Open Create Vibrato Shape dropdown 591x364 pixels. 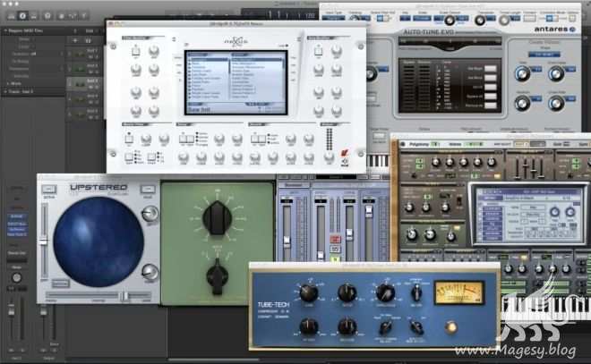[544, 55]
